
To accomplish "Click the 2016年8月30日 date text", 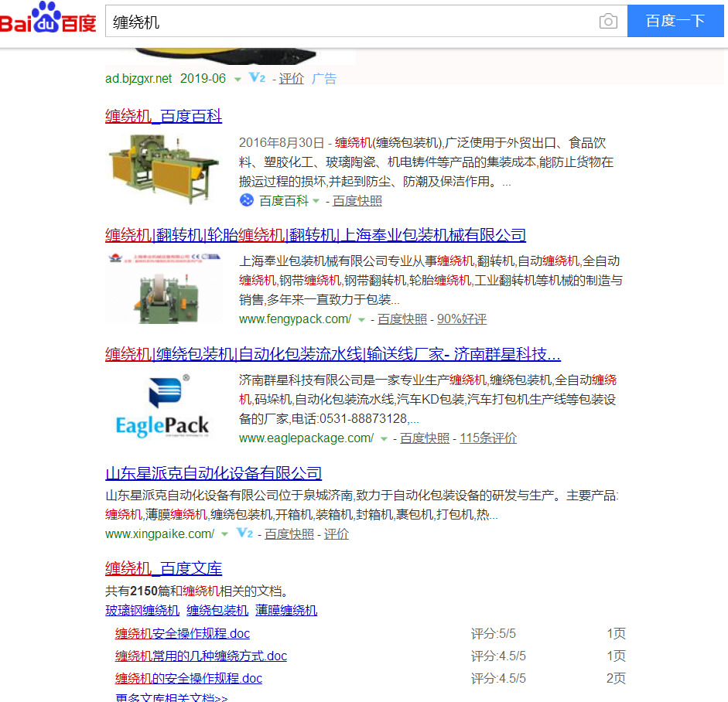I will click(282, 143).
